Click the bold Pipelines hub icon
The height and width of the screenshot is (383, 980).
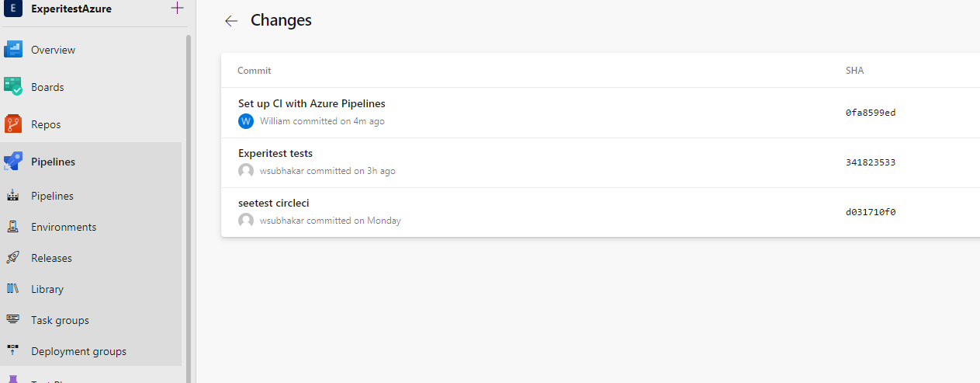point(13,162)
